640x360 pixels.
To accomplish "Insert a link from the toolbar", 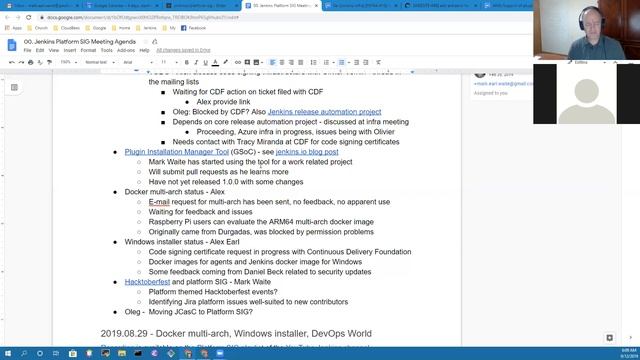I will (x=238, y=62).
